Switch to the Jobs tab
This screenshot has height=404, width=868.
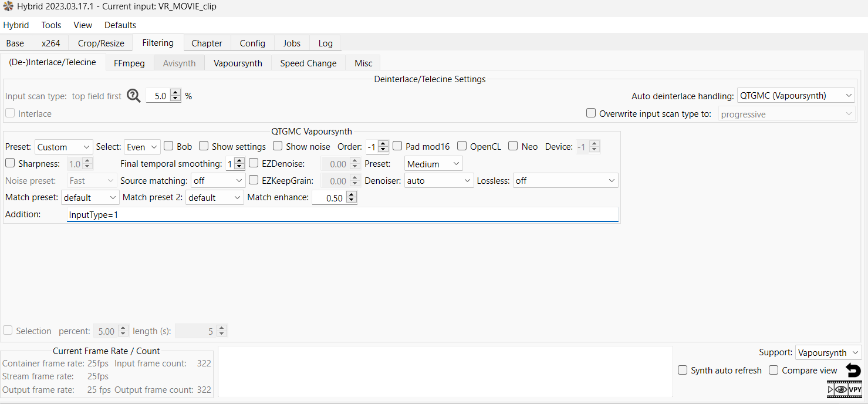(292, 43)
